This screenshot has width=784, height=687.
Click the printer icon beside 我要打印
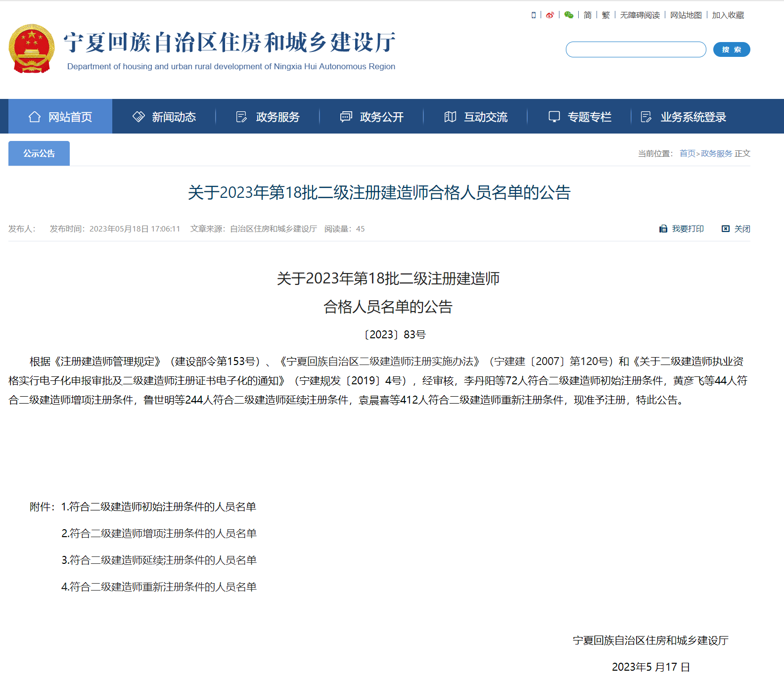tap(663, 229)
